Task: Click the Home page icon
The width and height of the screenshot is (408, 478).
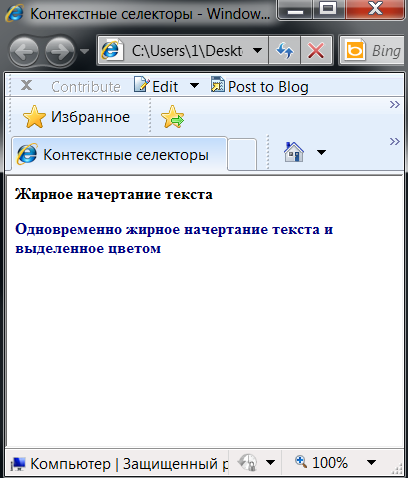Action: [294, 152]
